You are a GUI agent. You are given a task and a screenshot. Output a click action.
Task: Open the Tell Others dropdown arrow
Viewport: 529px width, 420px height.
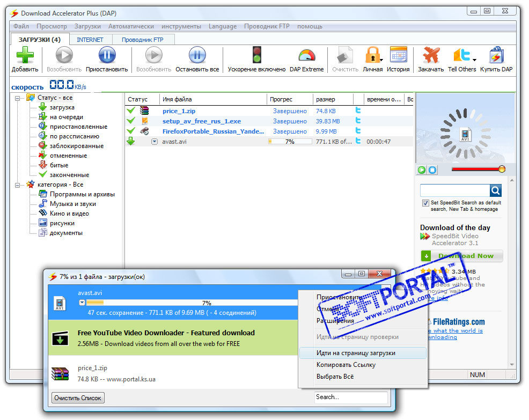[474, 60]
